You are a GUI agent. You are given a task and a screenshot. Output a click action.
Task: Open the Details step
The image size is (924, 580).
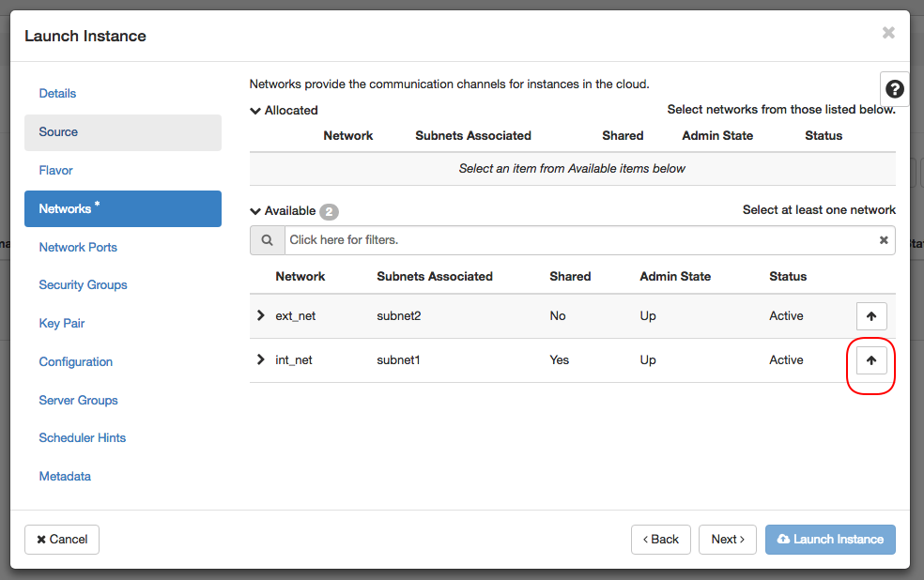[123, 94]
